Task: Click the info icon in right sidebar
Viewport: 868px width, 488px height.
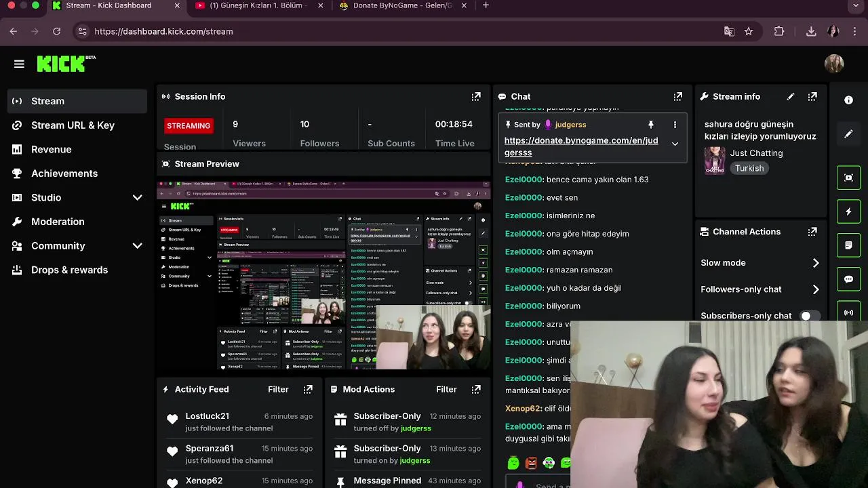Action: (x=848, y=100)
